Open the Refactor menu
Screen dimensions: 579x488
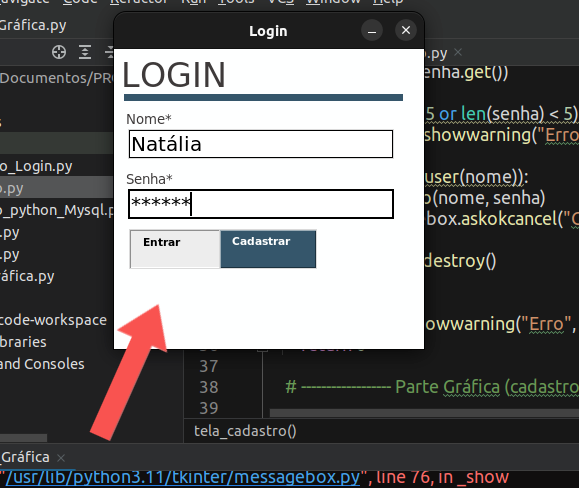click(x=139, y=2)
